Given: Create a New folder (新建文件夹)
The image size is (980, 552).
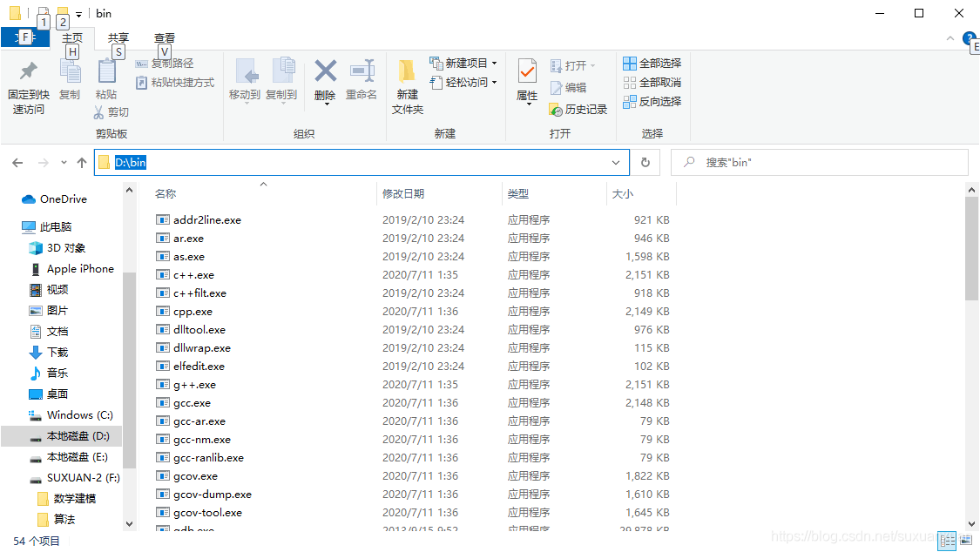Looking at the screenshot, I should pos(408,86).
